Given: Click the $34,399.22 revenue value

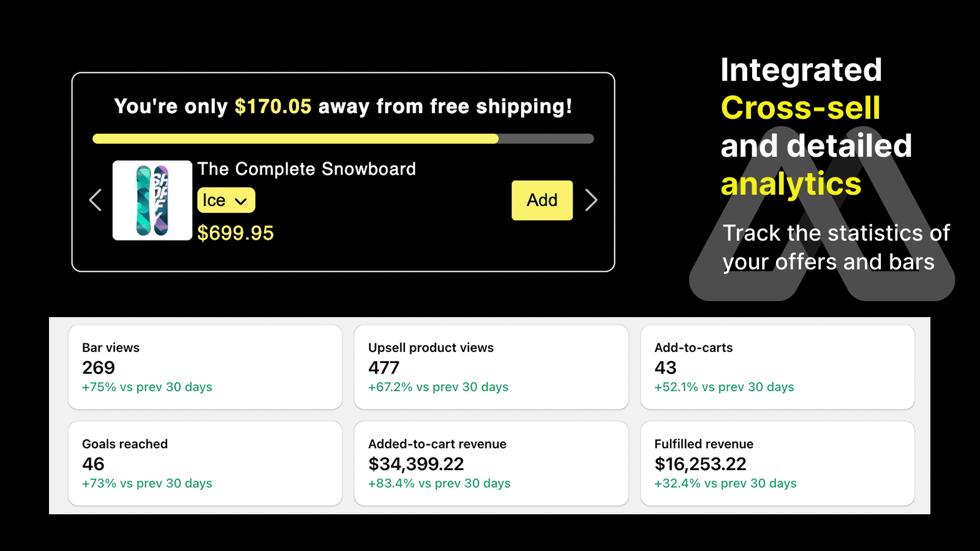Looking at the screenshot, I should pyautogui.click(x=416, y=464).
